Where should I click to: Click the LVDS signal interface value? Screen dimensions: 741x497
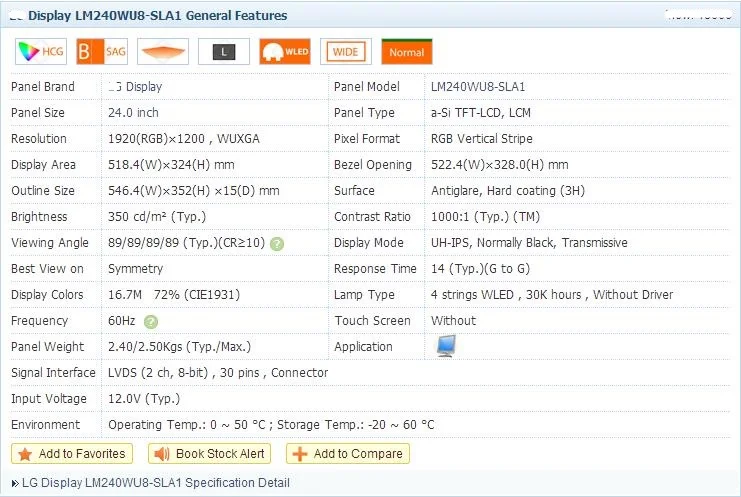(217, 373)
